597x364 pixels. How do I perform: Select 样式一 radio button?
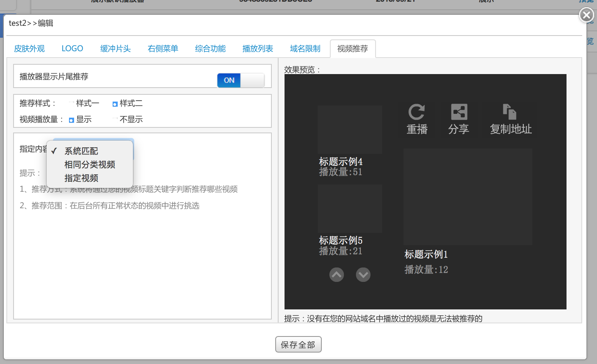[71, 103]
